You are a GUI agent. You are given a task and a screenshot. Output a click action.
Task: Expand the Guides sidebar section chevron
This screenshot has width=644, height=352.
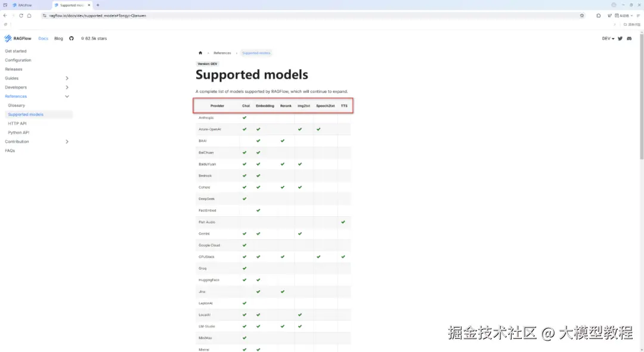tap(67, 79)
